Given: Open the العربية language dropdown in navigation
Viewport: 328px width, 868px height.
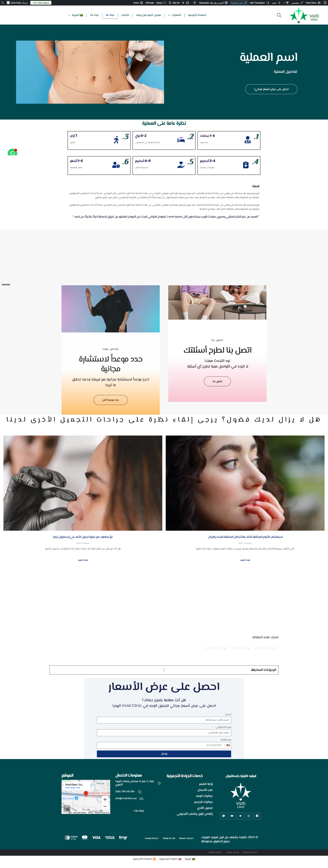Looking at the screenshot, I should (76, 15).
